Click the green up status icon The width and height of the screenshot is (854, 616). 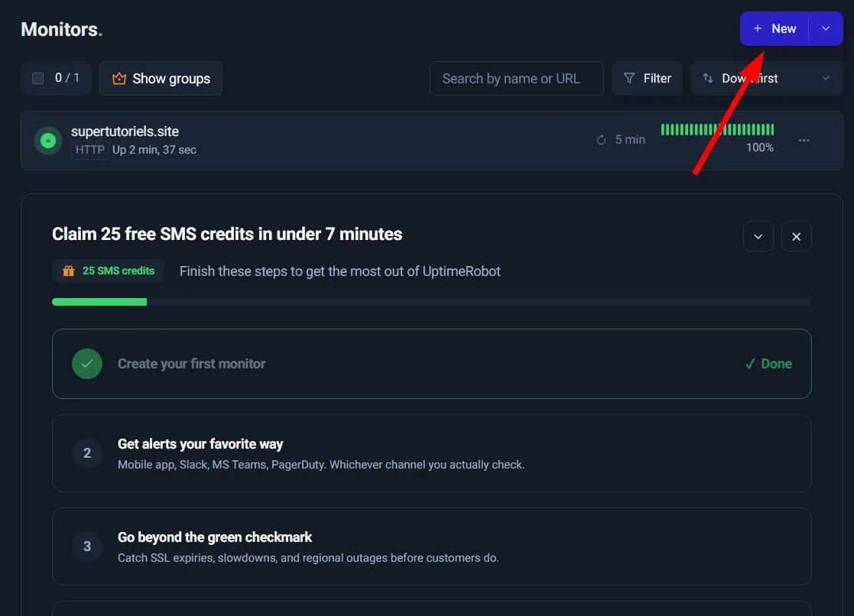click(48, 141)
